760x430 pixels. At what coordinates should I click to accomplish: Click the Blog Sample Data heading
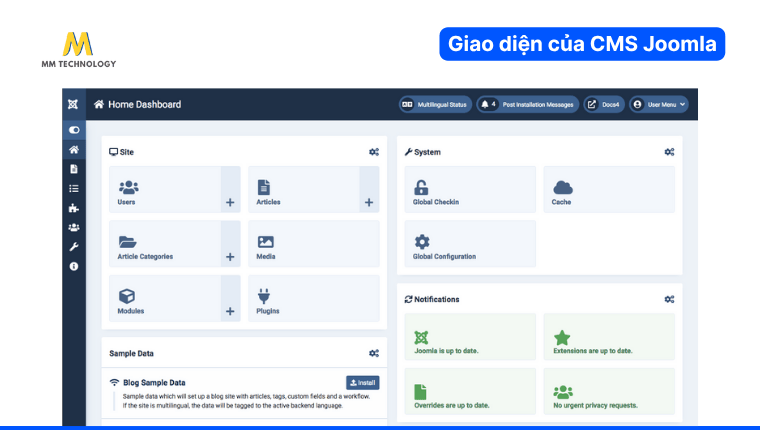pos(154,382)
